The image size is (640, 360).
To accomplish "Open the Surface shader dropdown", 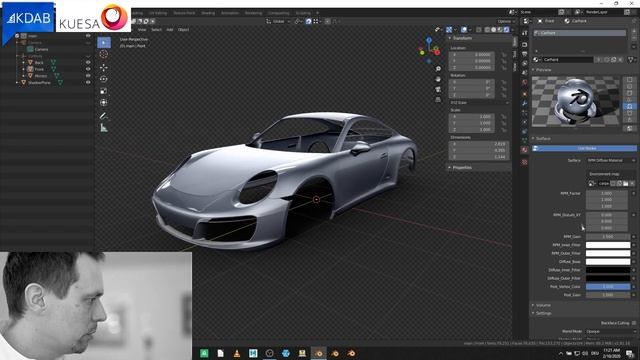I will [x=610, y=160].
